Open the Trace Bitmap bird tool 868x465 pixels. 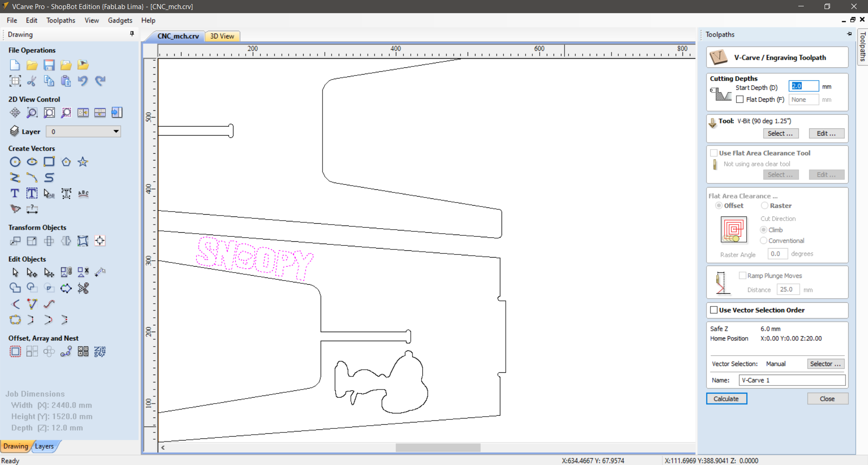click(15, 209)
